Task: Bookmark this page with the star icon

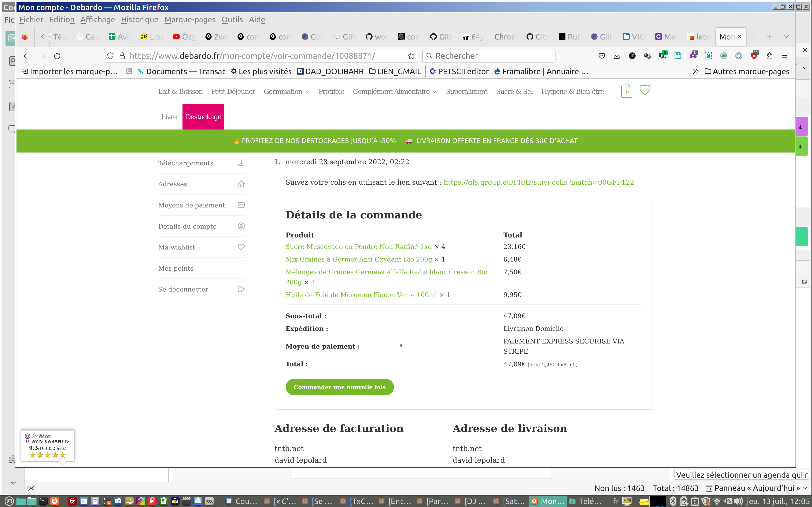Action: pos(411,56)
